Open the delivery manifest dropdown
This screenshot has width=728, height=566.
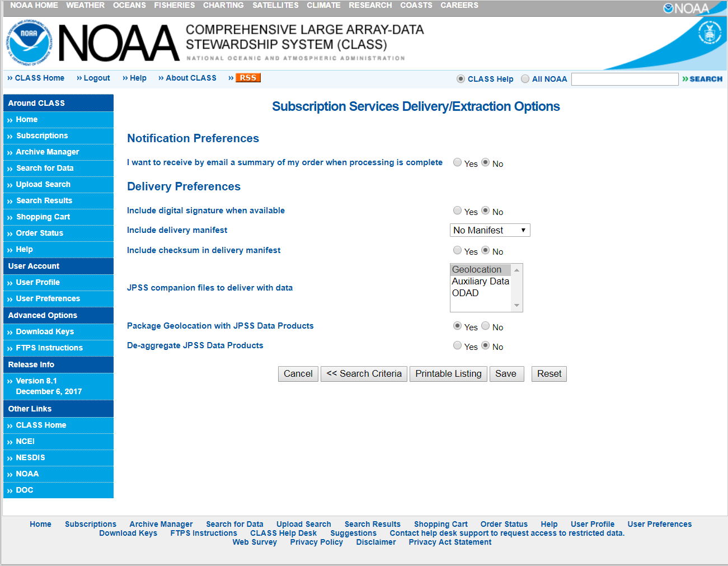pos(490,230)
